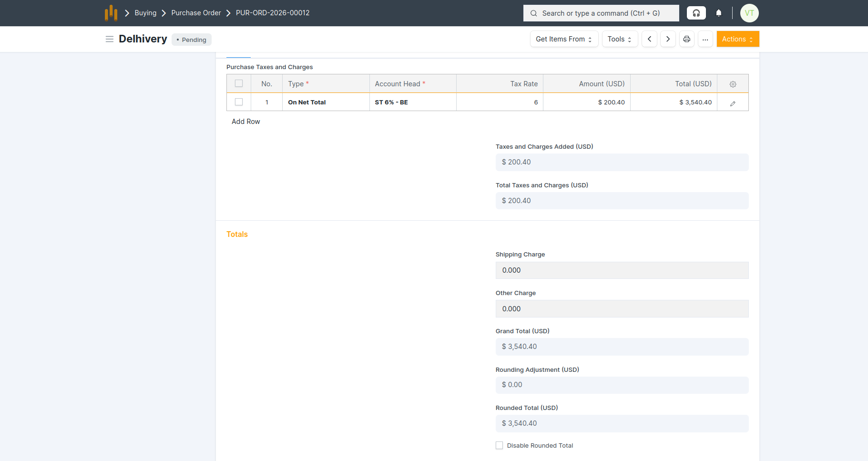868x461 pixels.
Task: Expand the Tools dropdown
Action: pyautogui.click(x=620, y=39)
